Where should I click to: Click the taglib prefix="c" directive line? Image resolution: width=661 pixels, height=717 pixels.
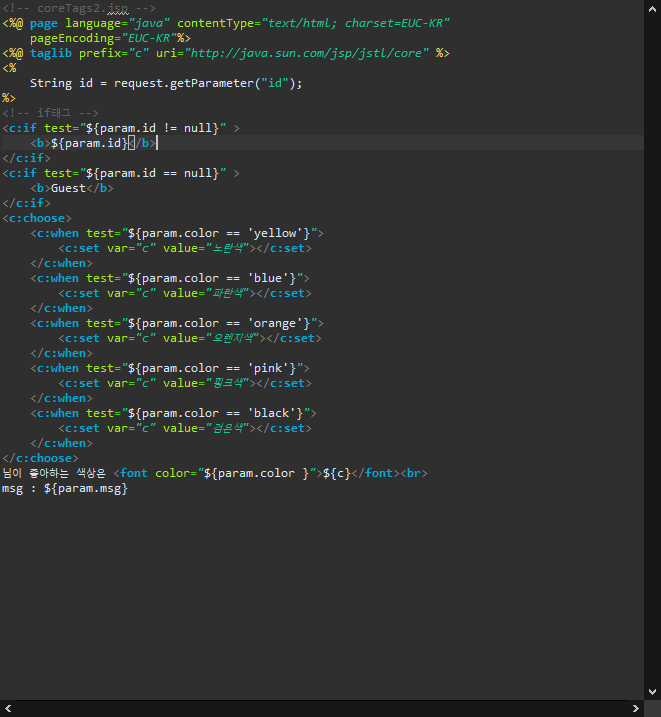point(226,53)
